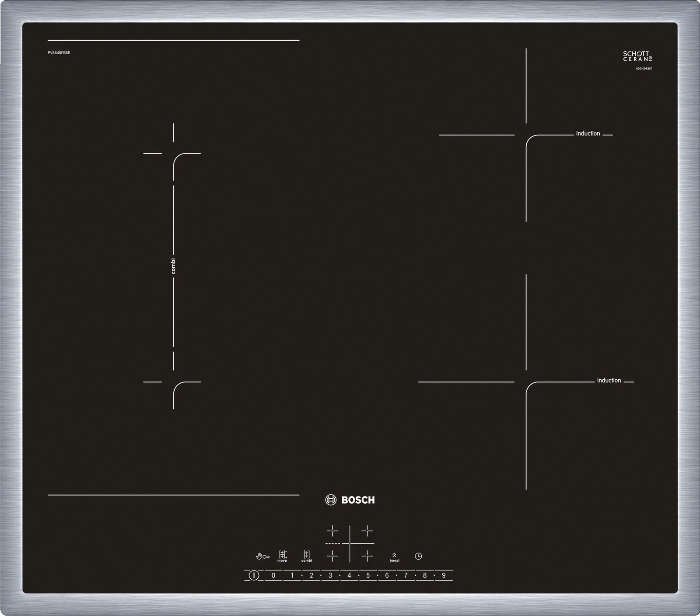Tap the combi zone icon on control panel
The width and height of the screenshot is (700, 616).
click(x=307, y=556)
